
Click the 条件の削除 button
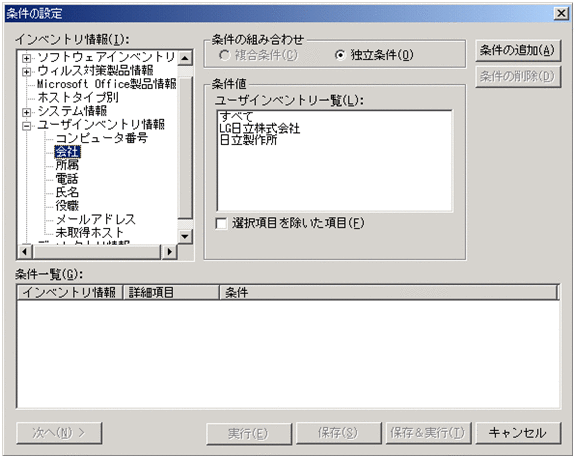pos(518,76)
